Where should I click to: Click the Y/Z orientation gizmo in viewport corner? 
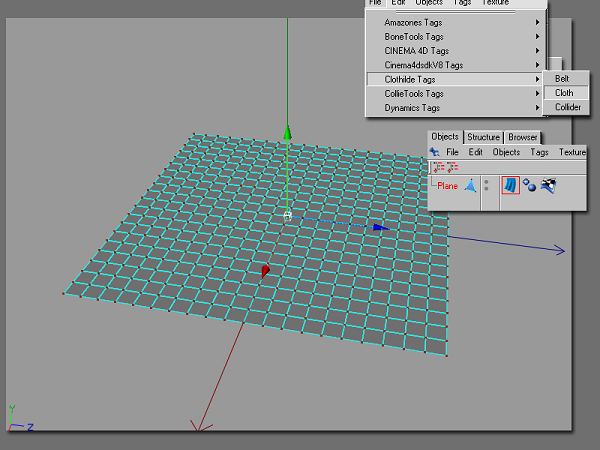pos(20,417)
